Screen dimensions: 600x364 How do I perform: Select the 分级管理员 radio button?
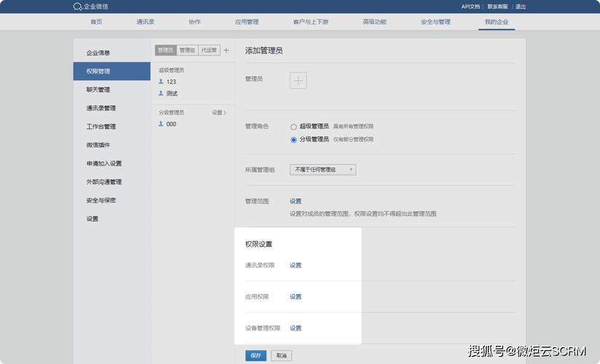coord(293,139)
